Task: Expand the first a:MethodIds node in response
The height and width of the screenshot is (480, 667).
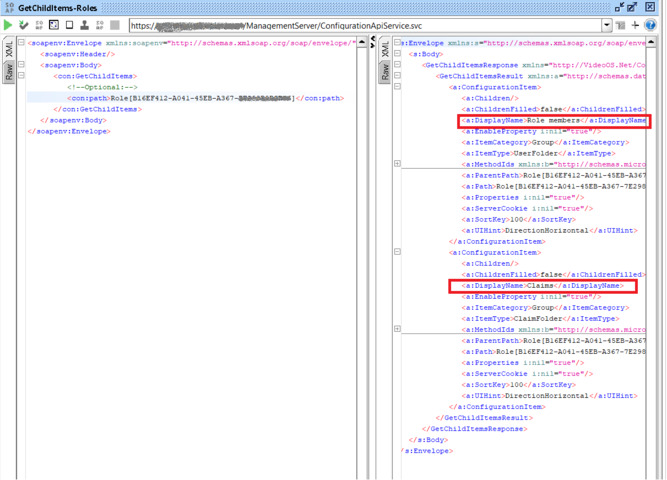Action: coord(397,164)
